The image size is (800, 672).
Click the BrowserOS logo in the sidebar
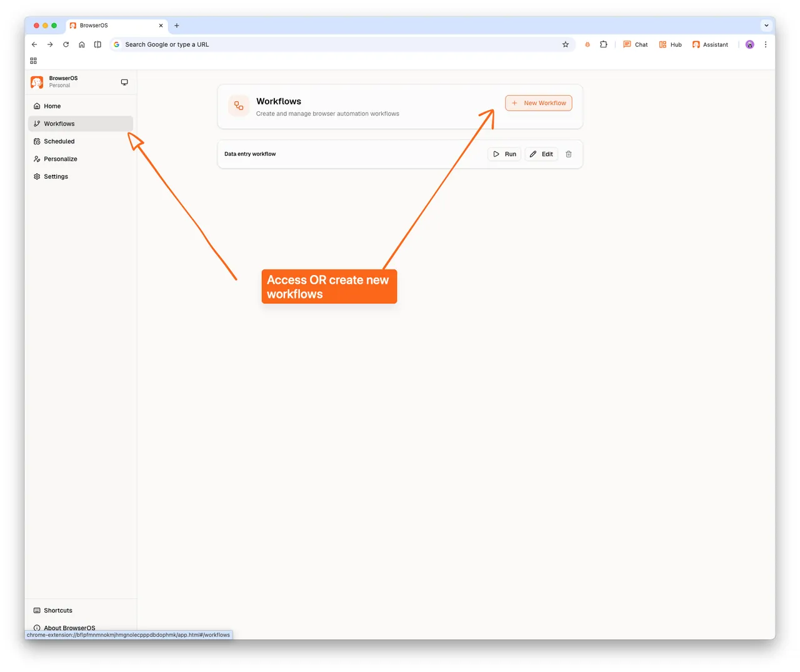click(x=37, y=82)
